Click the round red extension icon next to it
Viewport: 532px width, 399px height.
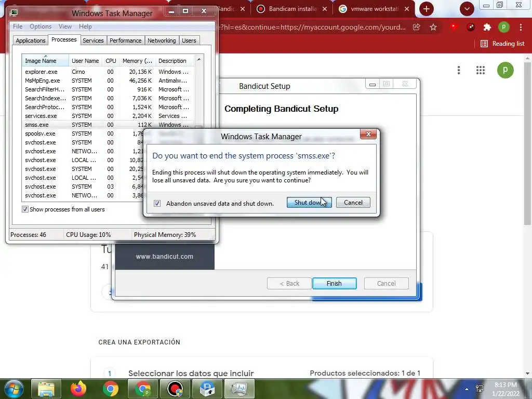click(x=471, y=27)
